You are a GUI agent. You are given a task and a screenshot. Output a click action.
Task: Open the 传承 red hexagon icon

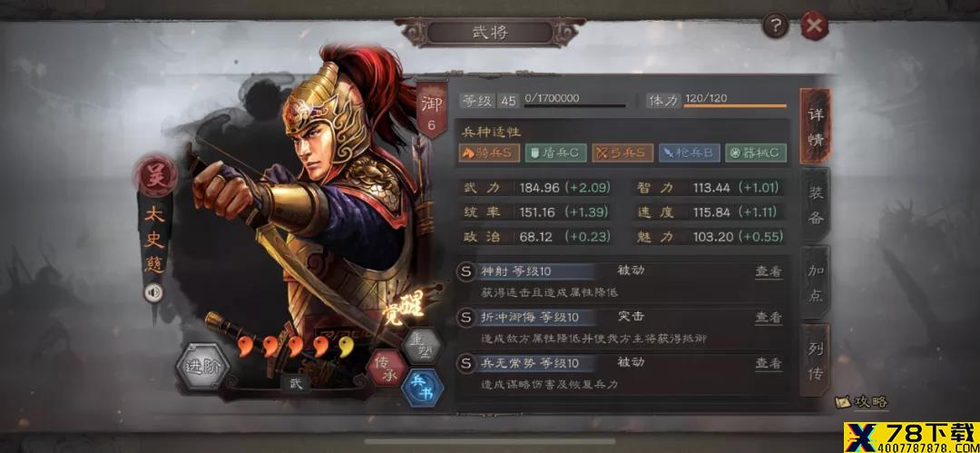coord(386,369)
